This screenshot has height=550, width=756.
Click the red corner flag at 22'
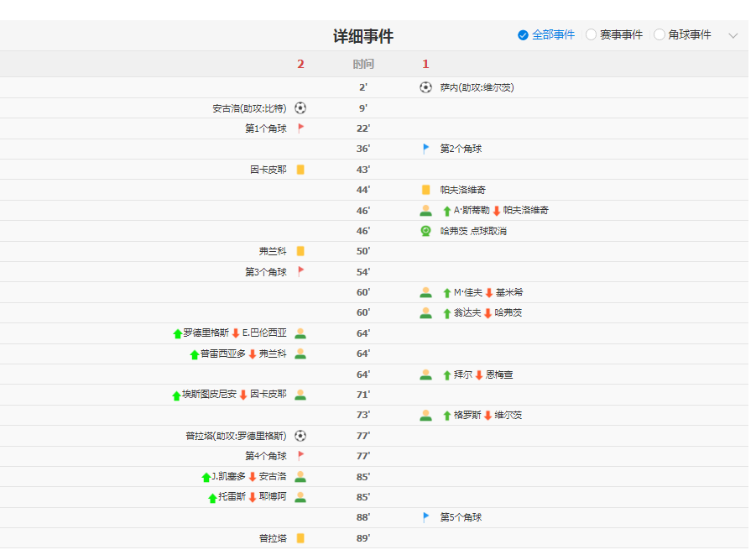coord(301,128)
